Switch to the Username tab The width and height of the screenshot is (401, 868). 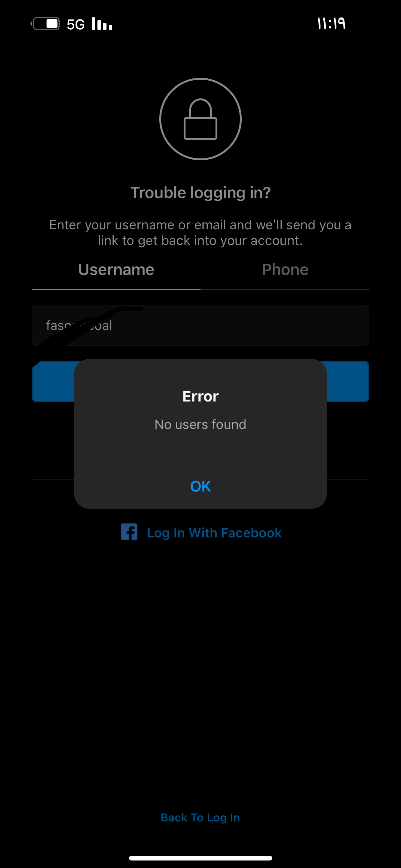click(x=116, y=270)
